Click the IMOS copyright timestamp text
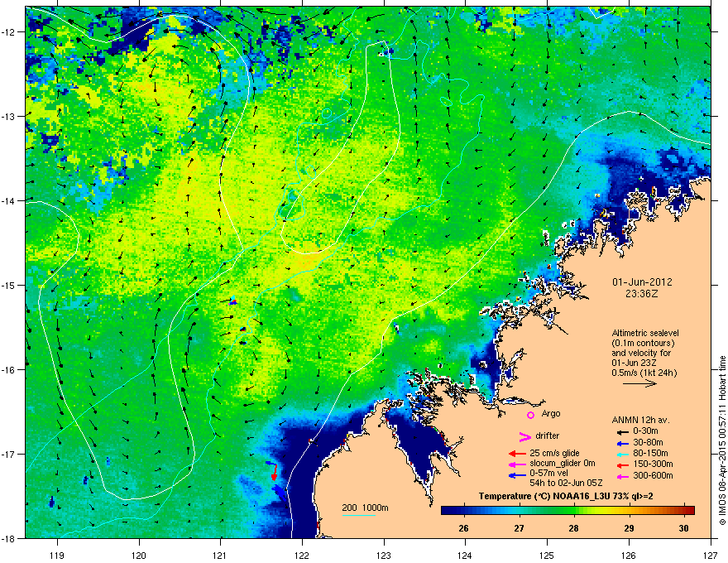 722,440
